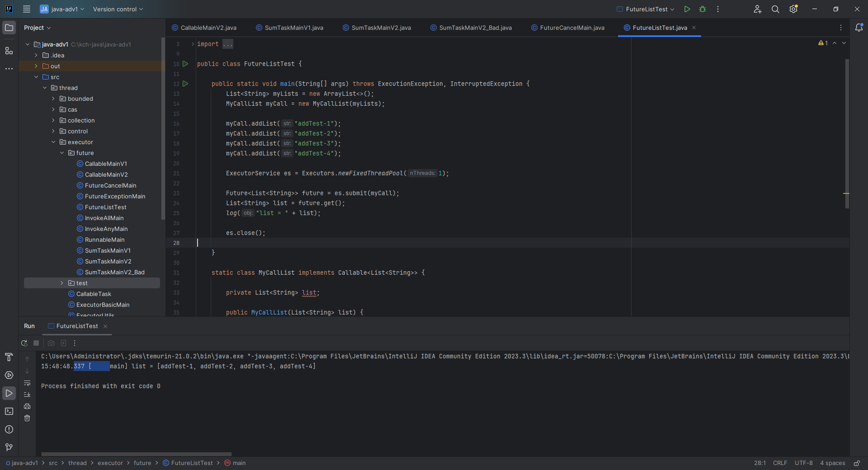Collapse the executor package
Image resolution: width=868 pixels, height=470 pixels.
pos(53,142)
